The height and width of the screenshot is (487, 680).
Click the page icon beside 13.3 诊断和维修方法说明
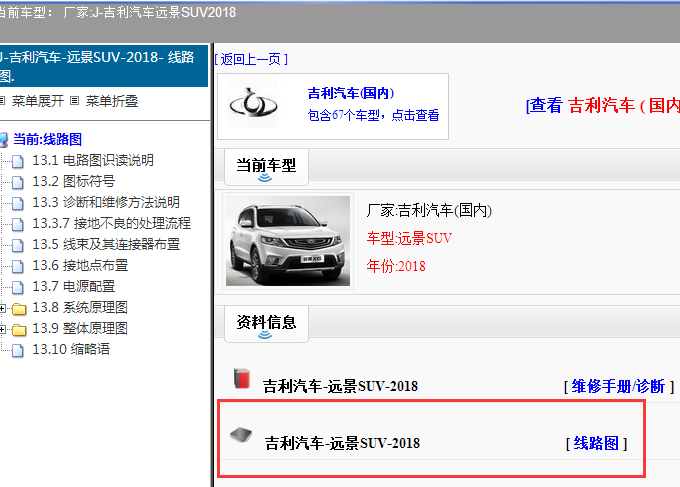(18, 203)
